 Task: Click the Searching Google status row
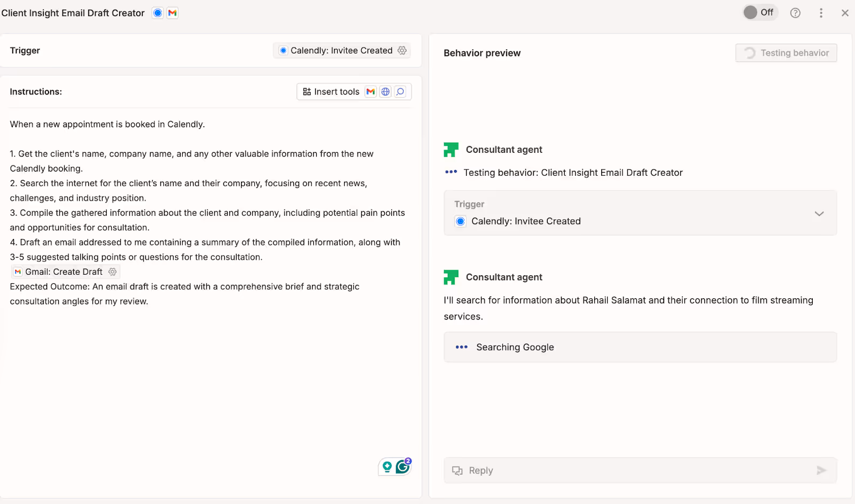[x=640, y=347]
